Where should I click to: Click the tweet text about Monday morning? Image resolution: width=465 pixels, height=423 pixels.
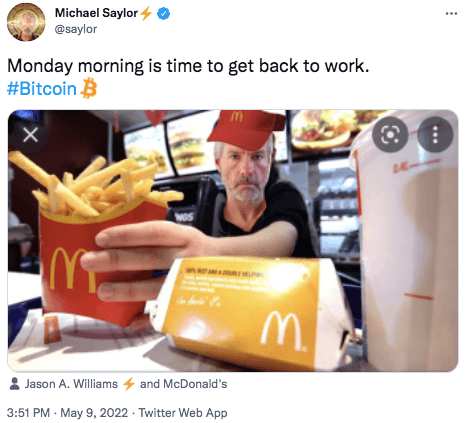pyautogui.click(x=188, y=66)
